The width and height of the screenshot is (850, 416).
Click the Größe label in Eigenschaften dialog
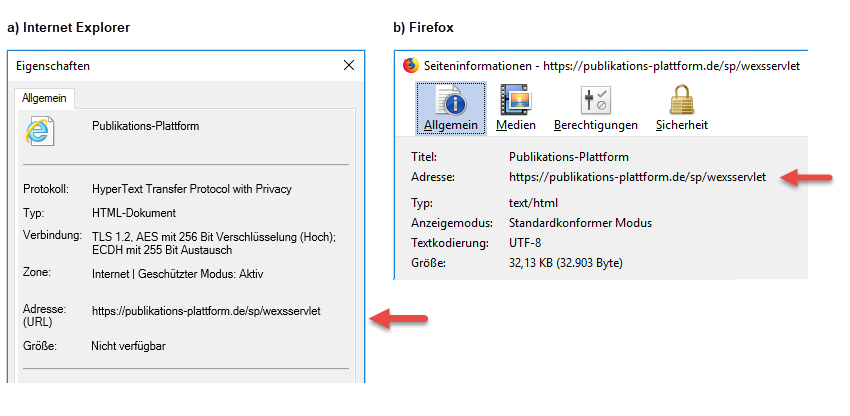pos(40,345)
